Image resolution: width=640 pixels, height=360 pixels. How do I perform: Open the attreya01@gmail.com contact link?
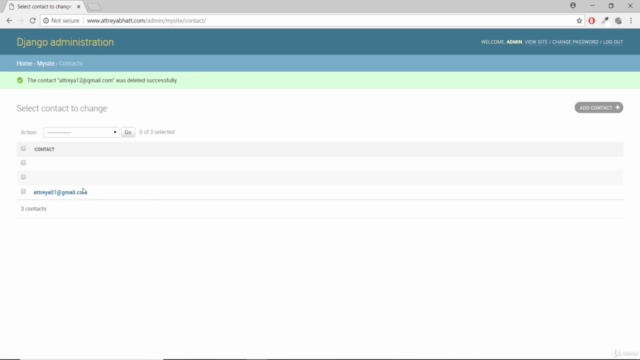60,192
